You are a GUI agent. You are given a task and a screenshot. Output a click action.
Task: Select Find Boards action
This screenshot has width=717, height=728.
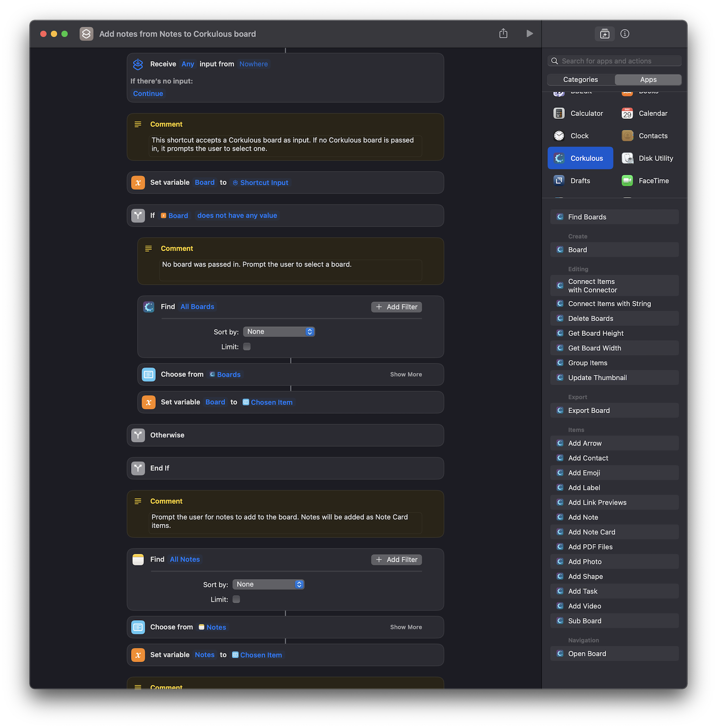click(615, 217)
